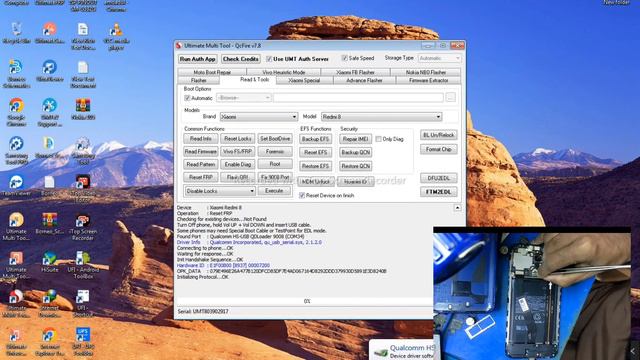Click the phone repair video overlay
This screenshot has width=640, height=360.
point(532,293)
